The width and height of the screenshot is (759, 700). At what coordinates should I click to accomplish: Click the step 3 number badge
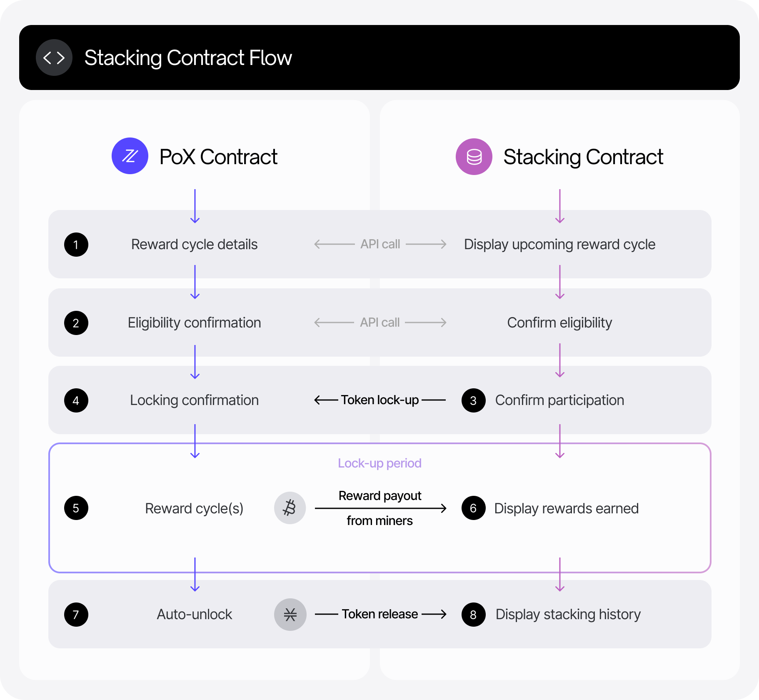pyautogui.click(x=473, y=400)
